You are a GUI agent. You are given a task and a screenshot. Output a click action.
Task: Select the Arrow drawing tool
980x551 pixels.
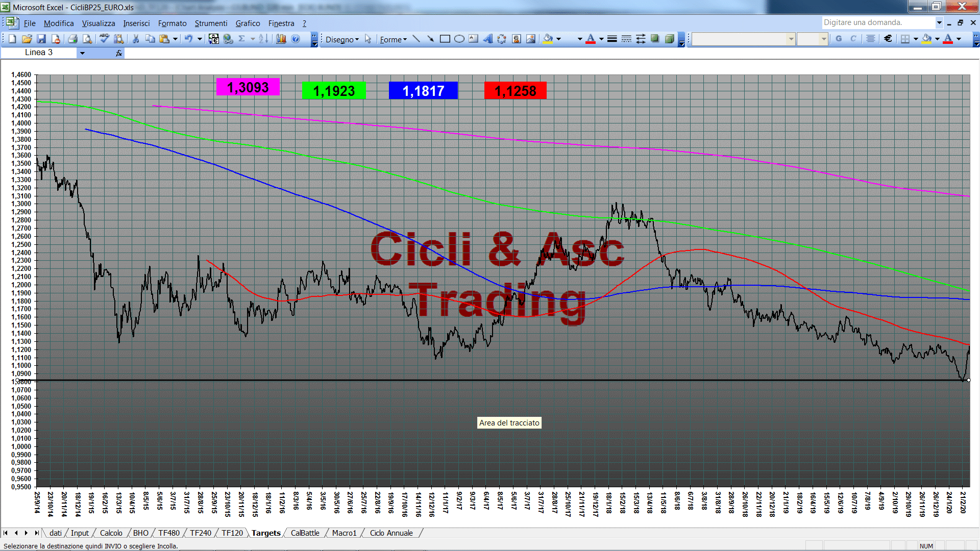pyautogui.click(x=431, y=39)
